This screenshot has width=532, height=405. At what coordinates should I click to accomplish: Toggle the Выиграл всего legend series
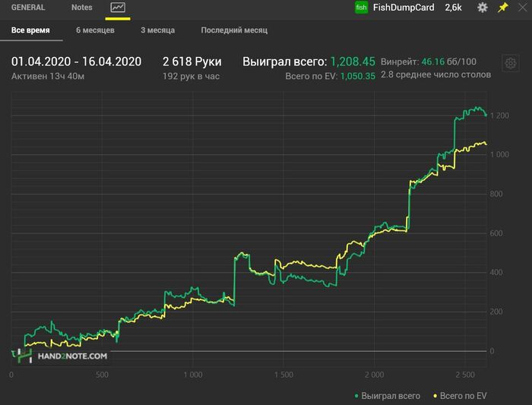387,396
